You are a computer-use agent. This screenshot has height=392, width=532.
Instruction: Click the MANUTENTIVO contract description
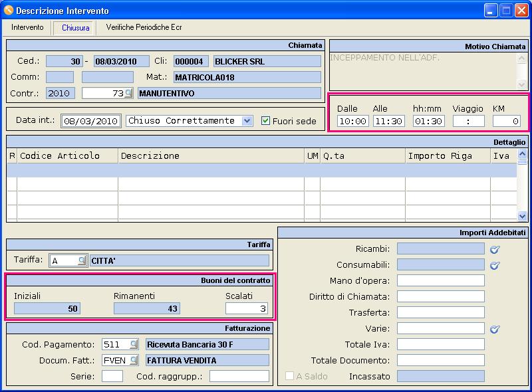click(229, 93)
